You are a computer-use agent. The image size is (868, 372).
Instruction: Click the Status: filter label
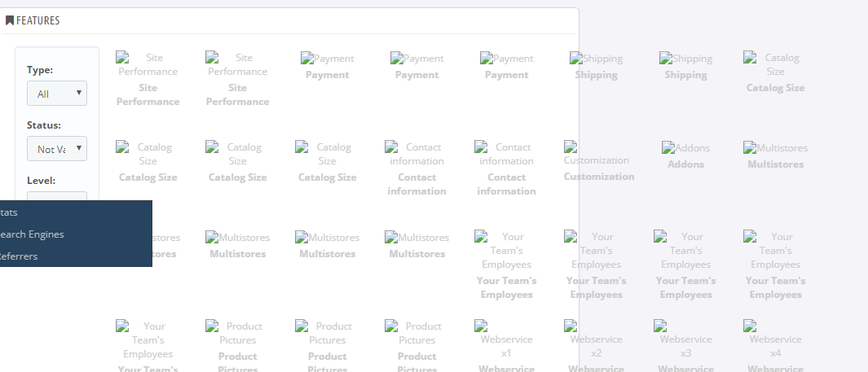[44, 125]
